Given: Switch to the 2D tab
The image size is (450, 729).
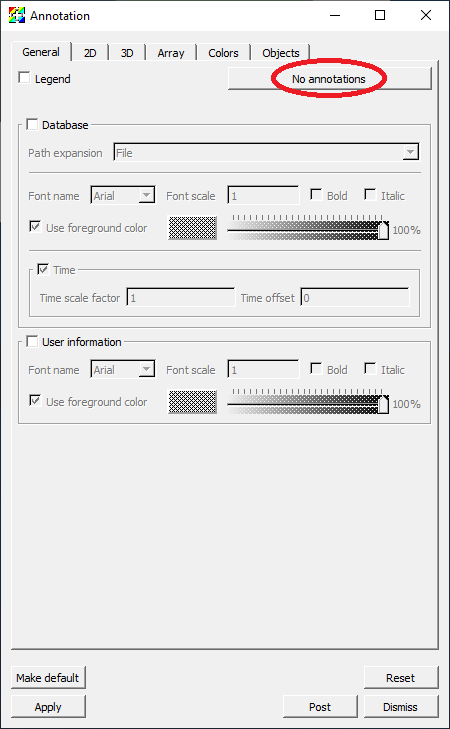Looking at the screenshot, I should point(90,53).
